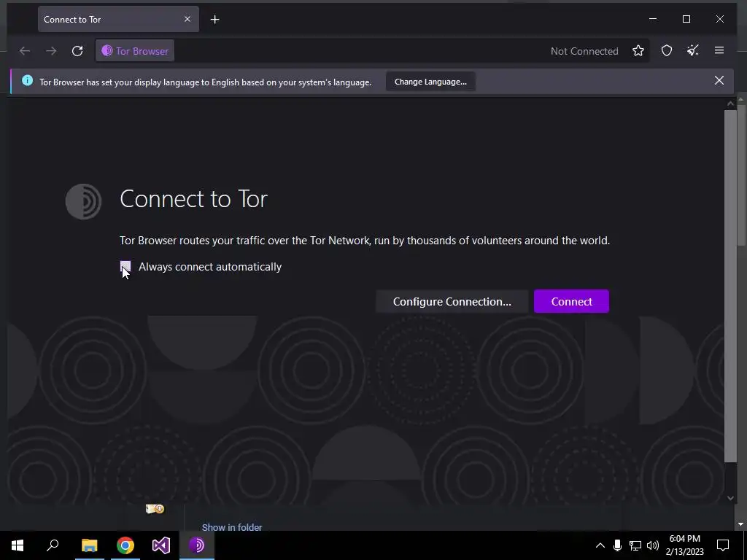
Task: Open File Explorer from taskbar
Action: pos(89,545)
